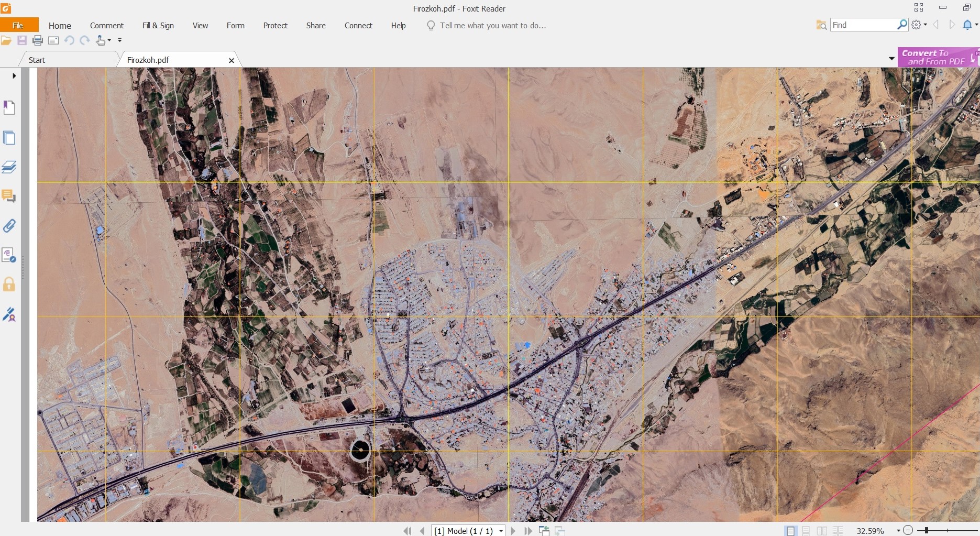Click the Convert To and From PDF banner
The height and width of the screenshot is (536, 980).
pos(936,57)
